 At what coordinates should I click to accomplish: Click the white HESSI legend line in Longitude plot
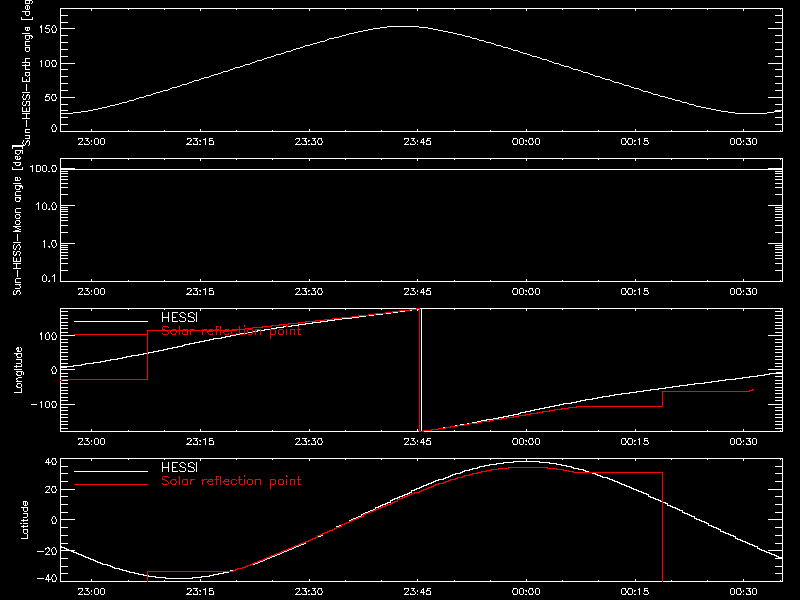(x=111, y=321)
